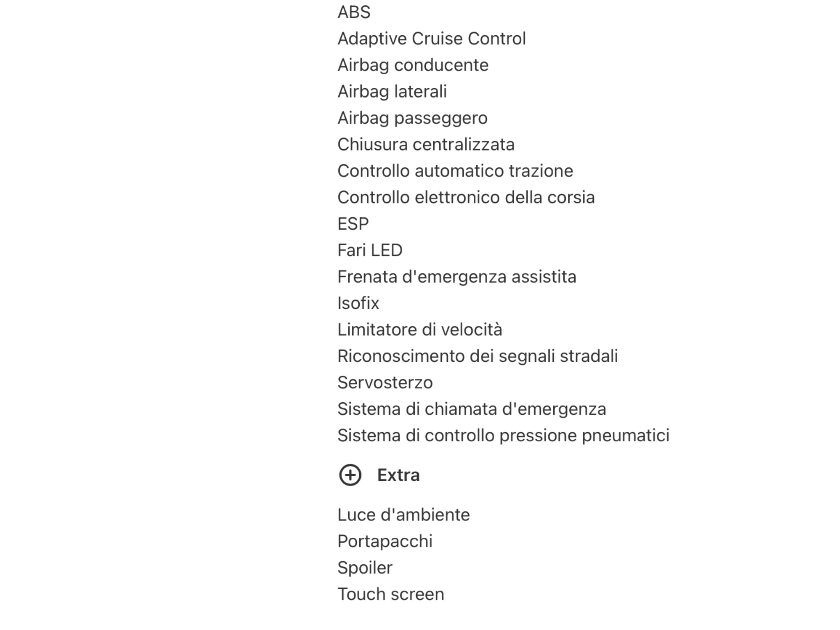Select Riconoscimento dei segnali stradali
The width and height of the screenshot is (840, 630).
(x=477, y=356)
